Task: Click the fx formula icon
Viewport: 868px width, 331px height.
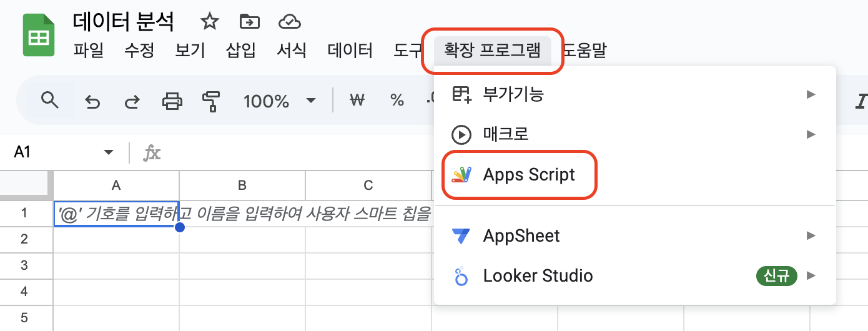Action: (x=152, y=152)
